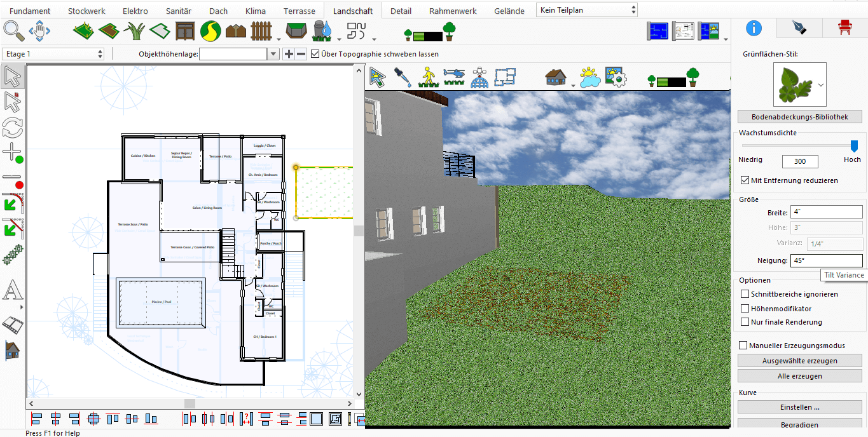Choose the walkthrough walking figure icon
The width and height of the screenshot is (868, 437).
[x=427, y=77]
